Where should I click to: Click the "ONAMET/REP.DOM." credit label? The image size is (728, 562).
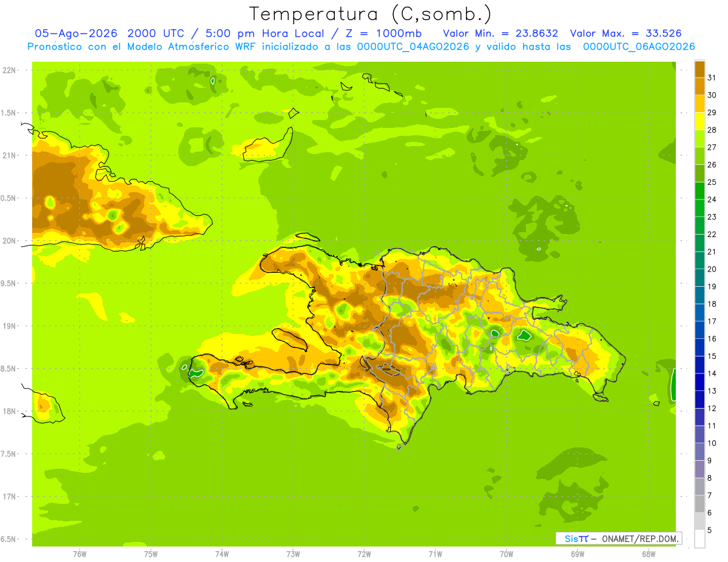coord(641,538)
